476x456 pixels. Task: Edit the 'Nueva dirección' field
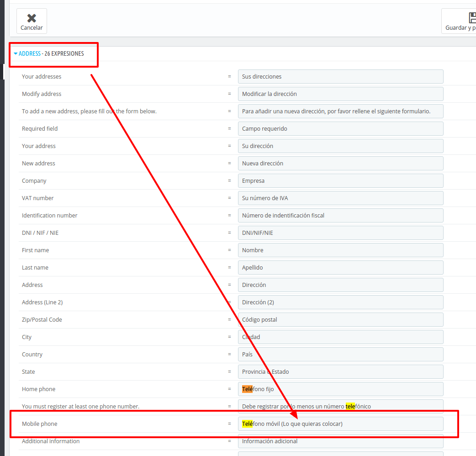[341, 163]
